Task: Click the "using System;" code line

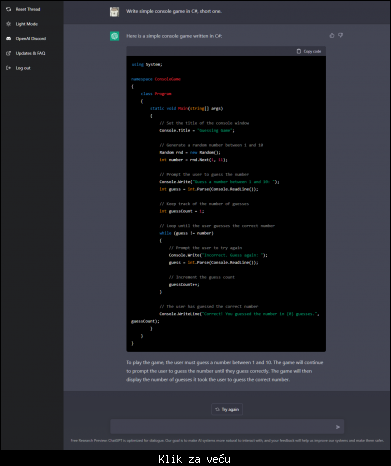Action: pos(147,64)
